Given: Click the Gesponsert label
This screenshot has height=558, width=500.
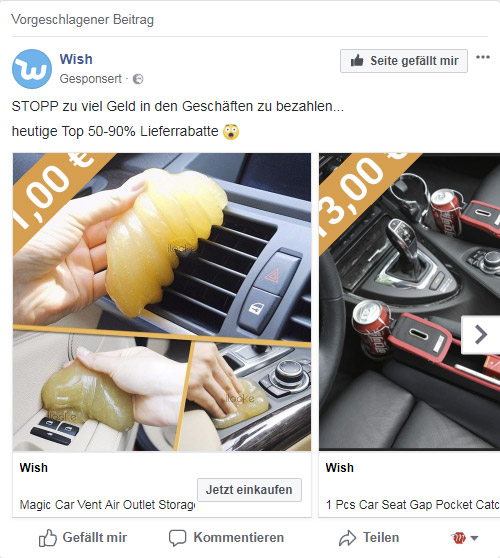Looking at the screenshot, I should 90,79.
